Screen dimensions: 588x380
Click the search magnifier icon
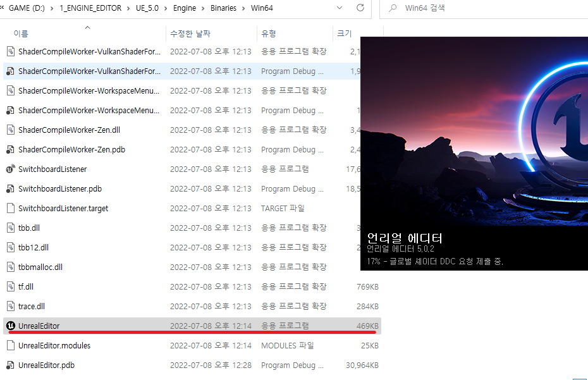pyautogui.click(x=393, y=8)
